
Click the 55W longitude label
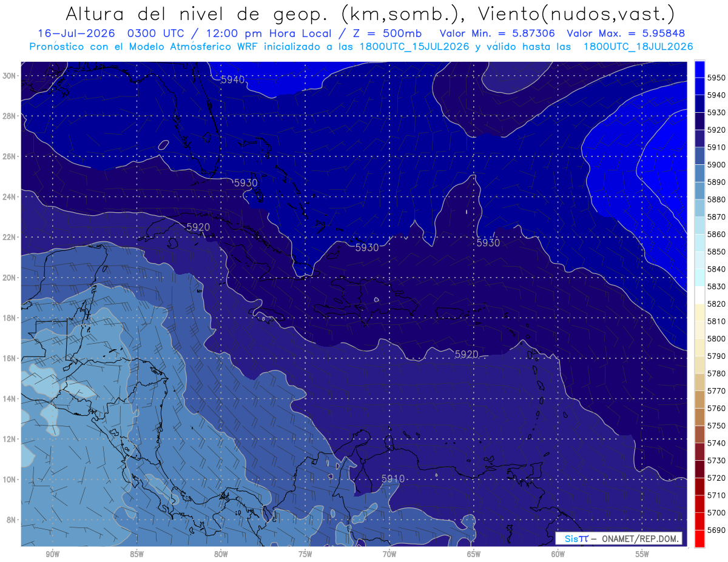click(642, 554)
